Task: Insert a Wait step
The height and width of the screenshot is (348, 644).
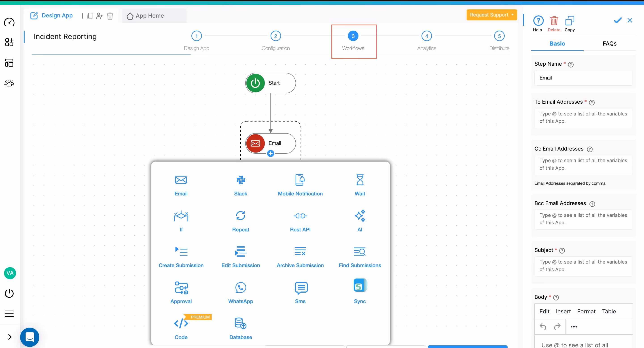Action: (360, 185)
